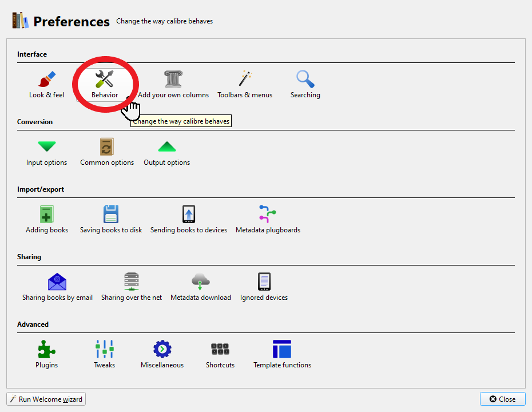
Task: Open Miscellaneous advanced settings
Action: tap(162, 355)
